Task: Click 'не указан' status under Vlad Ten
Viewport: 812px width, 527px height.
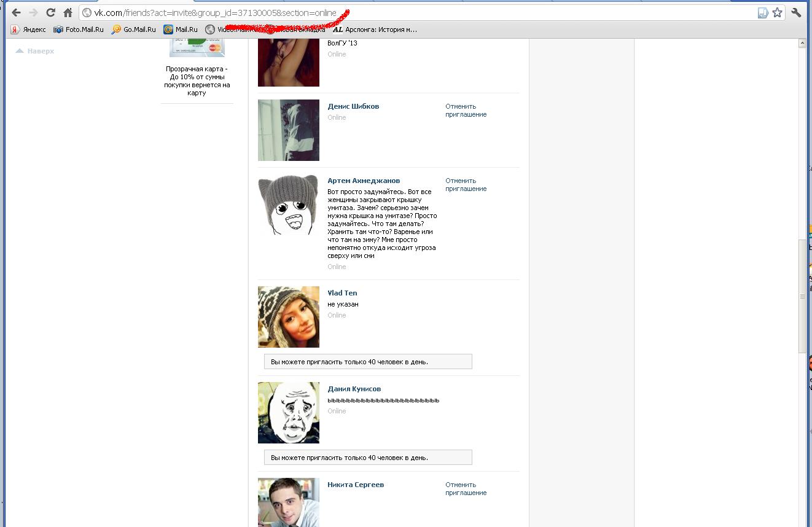Action: (x=343, y=304)
